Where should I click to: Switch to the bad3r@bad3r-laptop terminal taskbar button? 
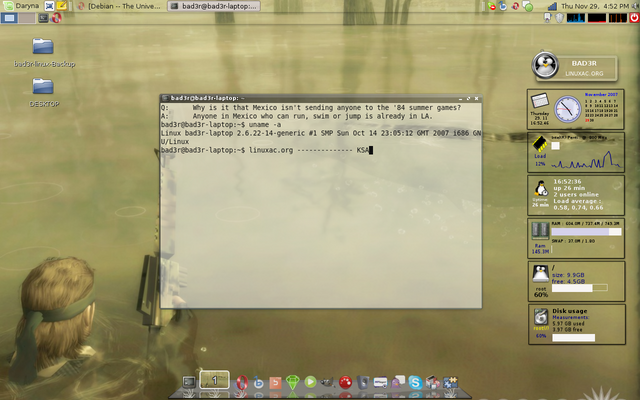pos(213,6)
